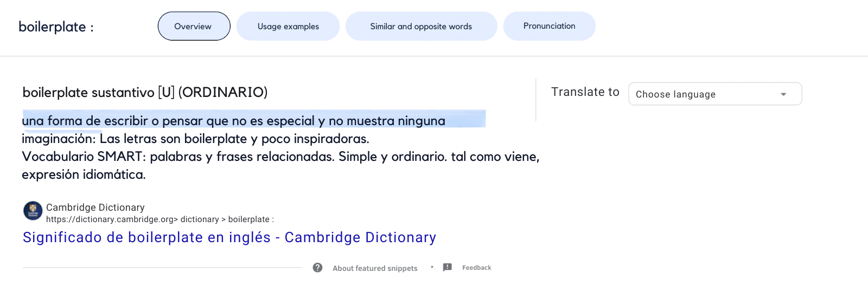Click the boilerplate sustantivo heading
The image size is (868, 292).
(x=145, y=92)
